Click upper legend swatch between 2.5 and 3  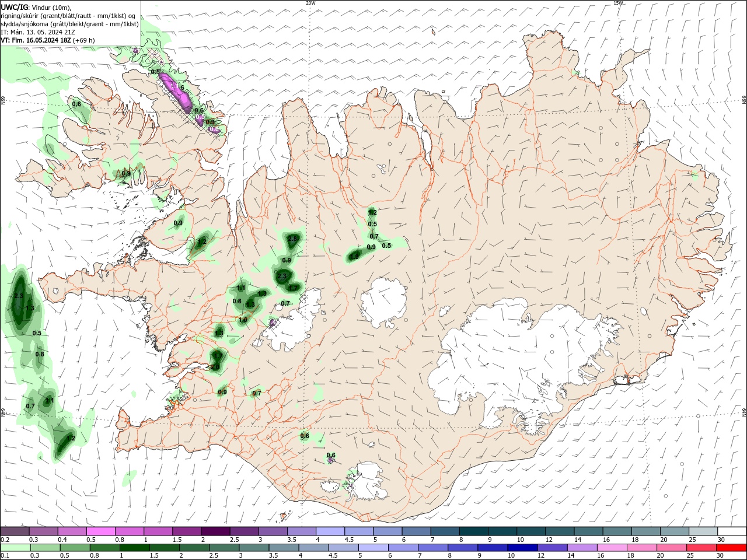[243, 531]
